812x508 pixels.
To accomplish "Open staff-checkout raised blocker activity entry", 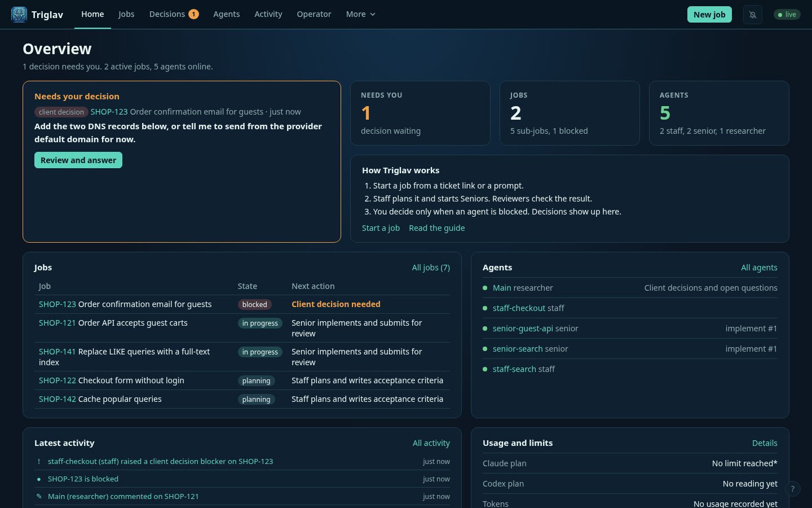I will click(160, 462).
